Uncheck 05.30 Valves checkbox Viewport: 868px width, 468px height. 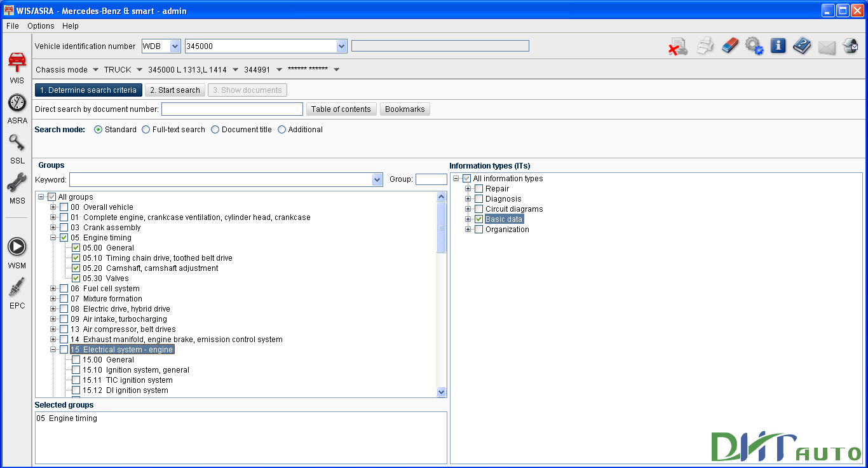click(x=76, y=279)
